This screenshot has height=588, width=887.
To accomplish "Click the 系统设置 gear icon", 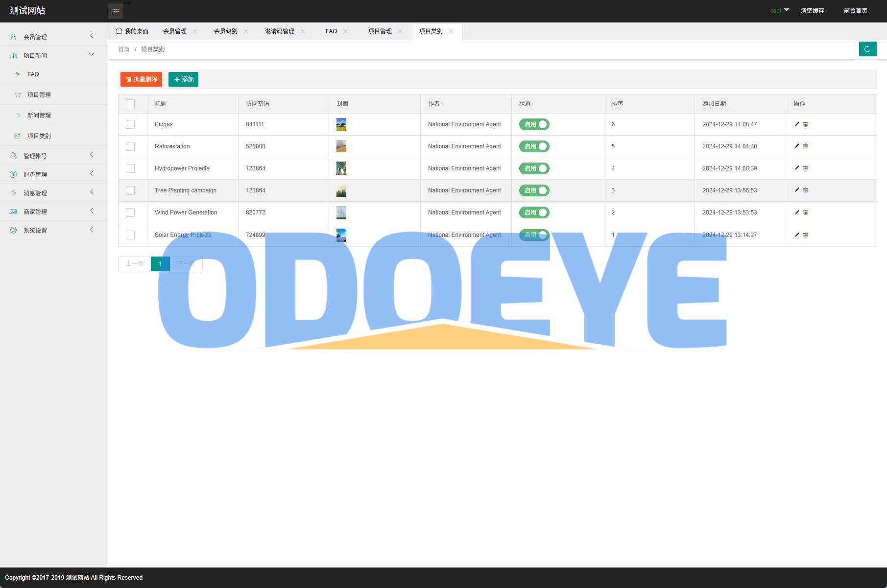I will click(x=13, y=230).
